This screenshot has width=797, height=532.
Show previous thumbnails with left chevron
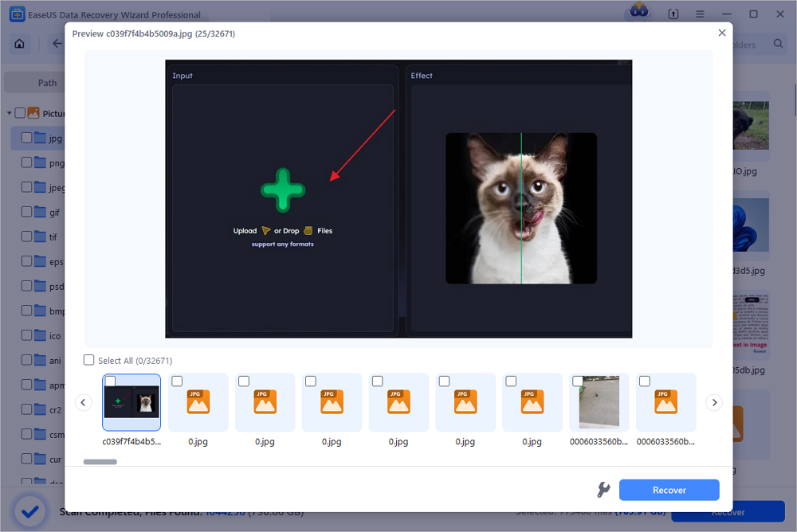[x=84, y=403]
